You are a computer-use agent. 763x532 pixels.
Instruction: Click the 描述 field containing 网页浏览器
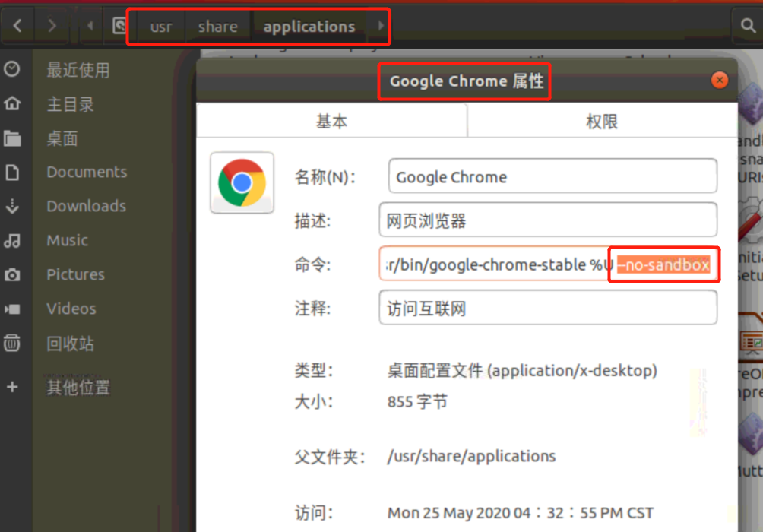pyautogui.click(x=548, y=220)
